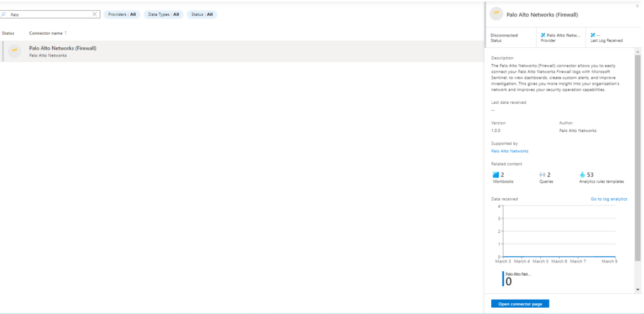Click the details panel scrollbar up arrow
The height and width of the screenshot is (314, 644).
638,52
